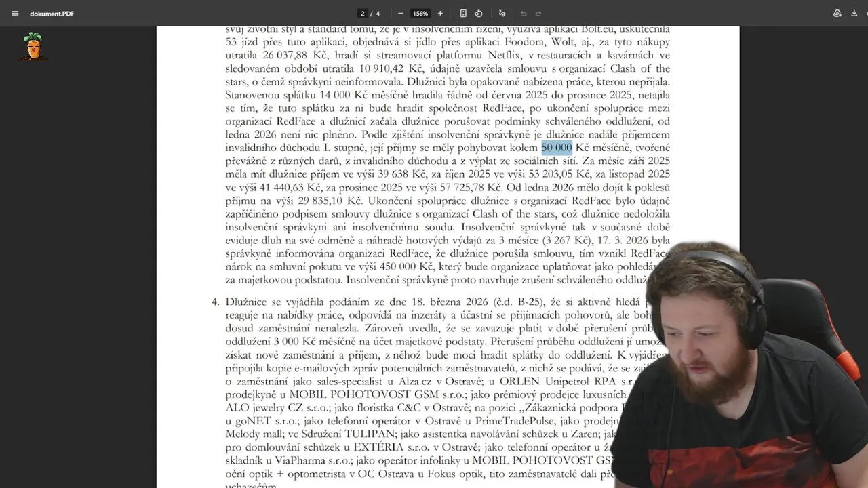The image size is (868, 488).
Task: Click the 156% zoom level field
Action: 420,14
